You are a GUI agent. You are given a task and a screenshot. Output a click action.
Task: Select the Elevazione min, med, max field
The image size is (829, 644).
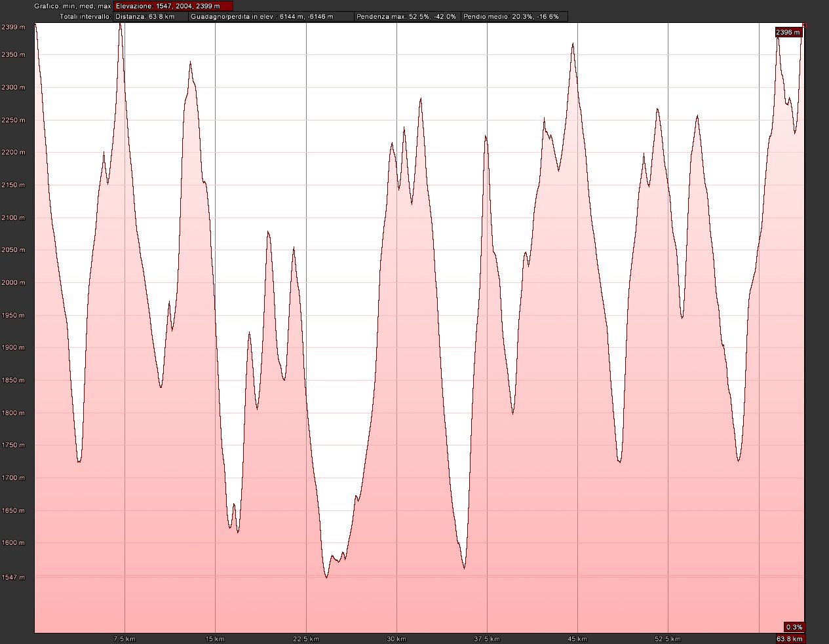tap(173, 6)
